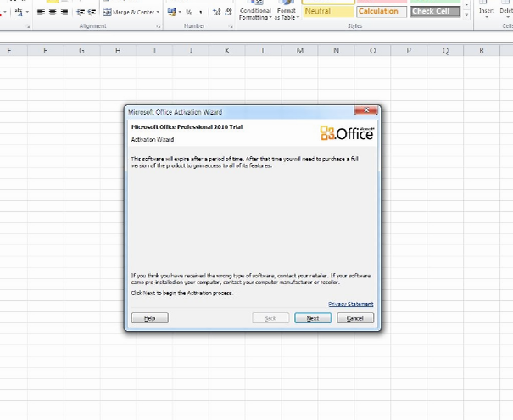Increase indent in Alignment group
This screenshot has height=420, width=513.
click(x=92, y=12)
